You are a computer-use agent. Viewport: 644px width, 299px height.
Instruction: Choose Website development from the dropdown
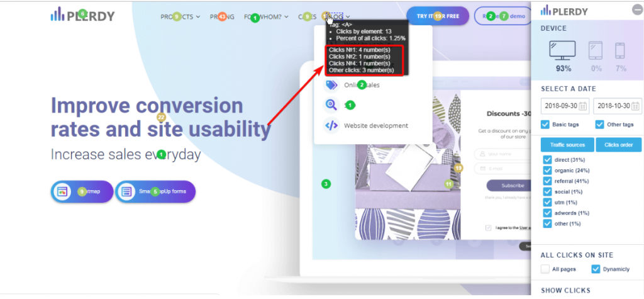coord(376,125)
